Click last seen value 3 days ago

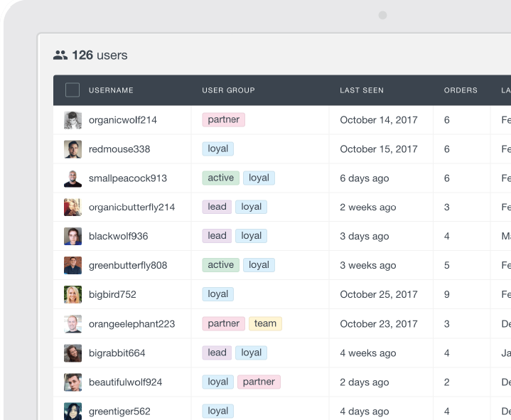365,236
